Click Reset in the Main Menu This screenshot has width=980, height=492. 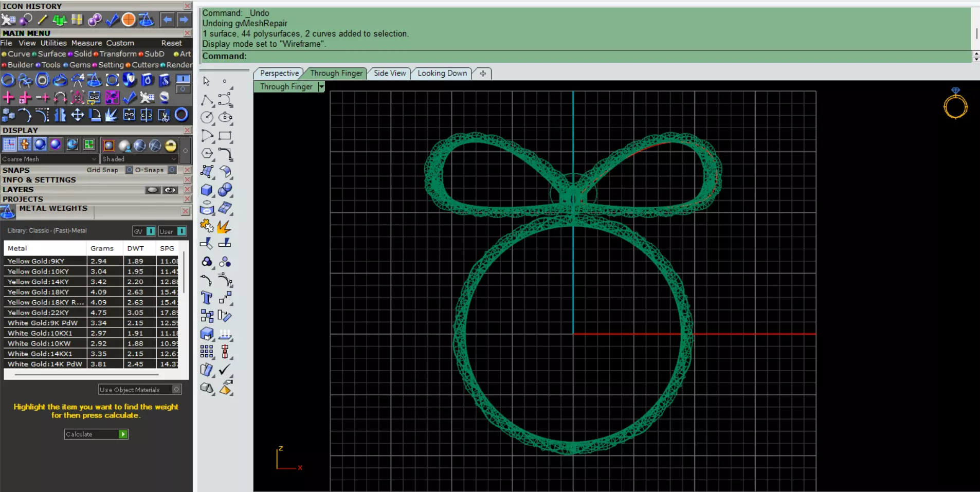(171, 43)
